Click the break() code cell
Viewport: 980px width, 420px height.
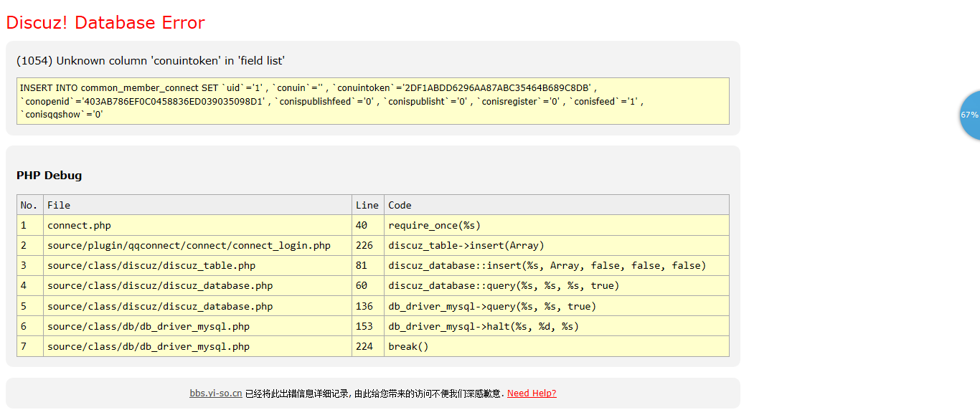(x=408, y=346)
